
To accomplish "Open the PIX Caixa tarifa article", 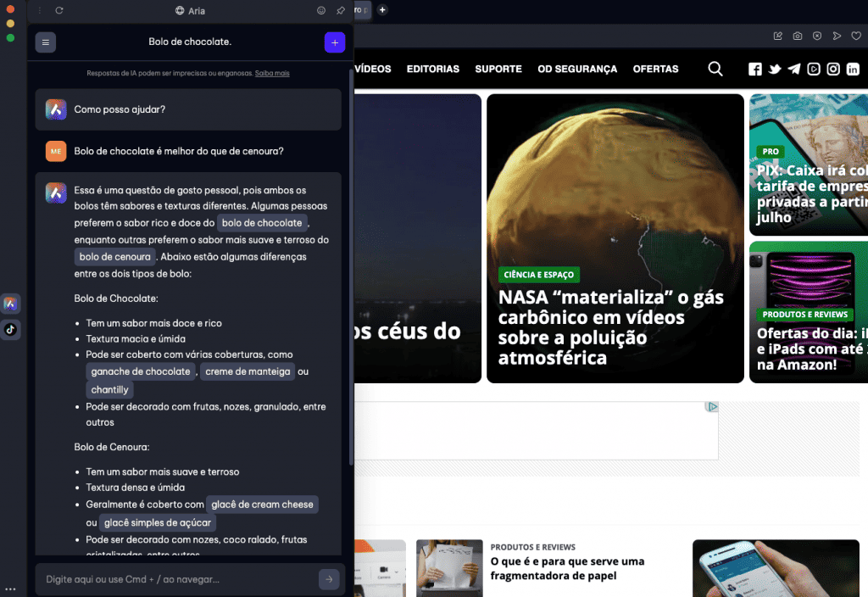I will pos(811,193).
